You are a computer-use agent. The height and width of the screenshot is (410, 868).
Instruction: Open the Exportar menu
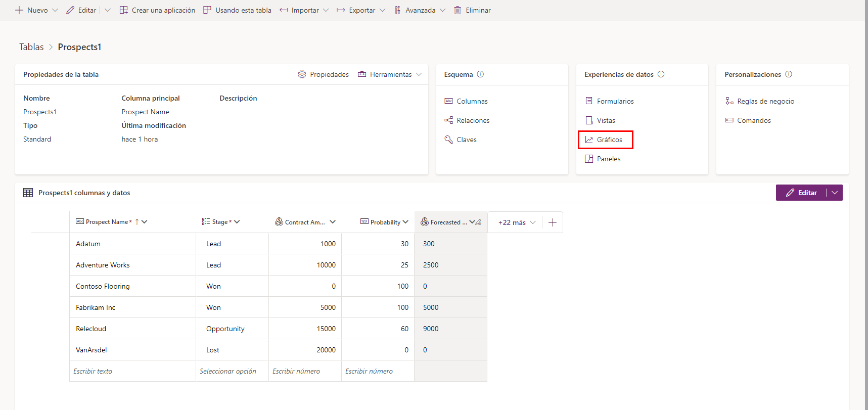coord(361,10)
